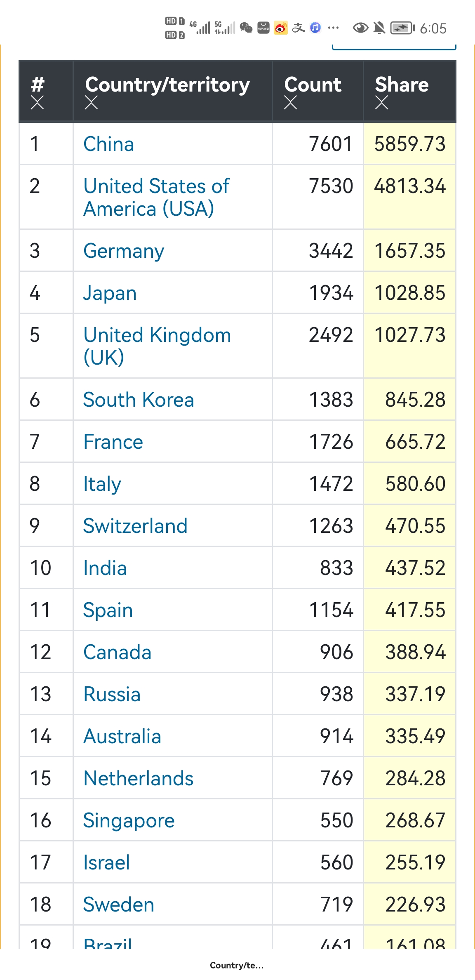Tap the Country/te... label at bottom
The image size is (475, 980).
236,965
